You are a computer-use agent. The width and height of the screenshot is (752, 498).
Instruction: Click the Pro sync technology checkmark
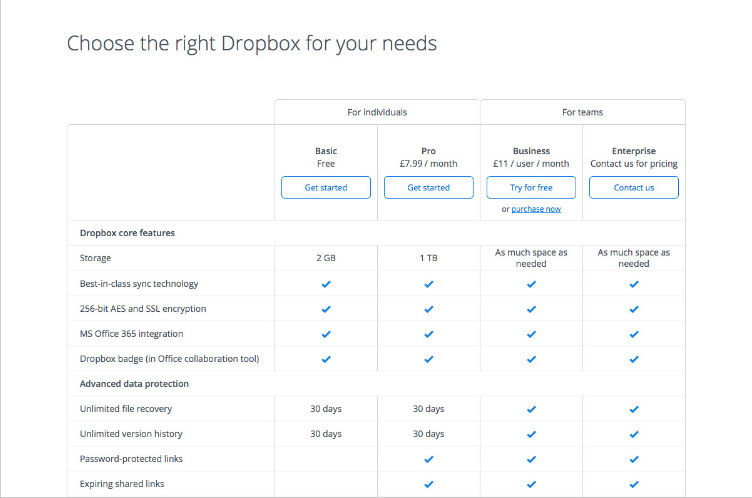point(429,284)
